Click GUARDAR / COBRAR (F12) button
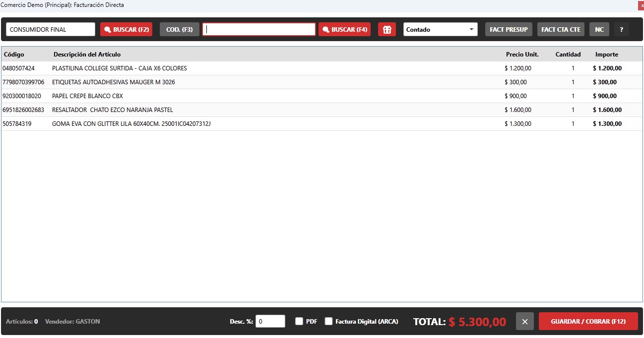 (588, 321)
